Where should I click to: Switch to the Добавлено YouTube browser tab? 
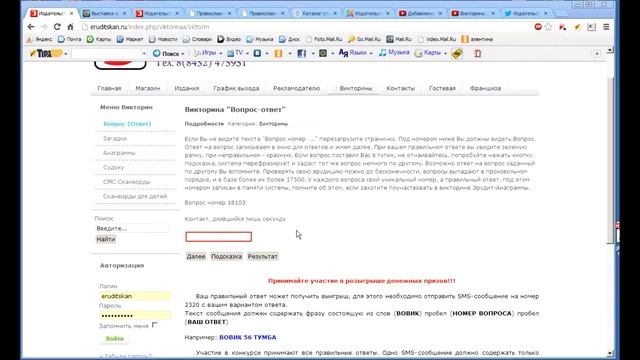click(420, 13)
